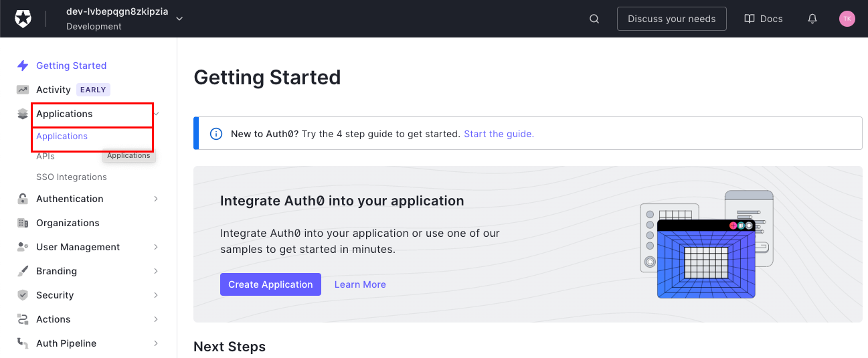868x358 pixels.
Task: Select APIs in the sidebar submenu
Action: tap(46, 156)
